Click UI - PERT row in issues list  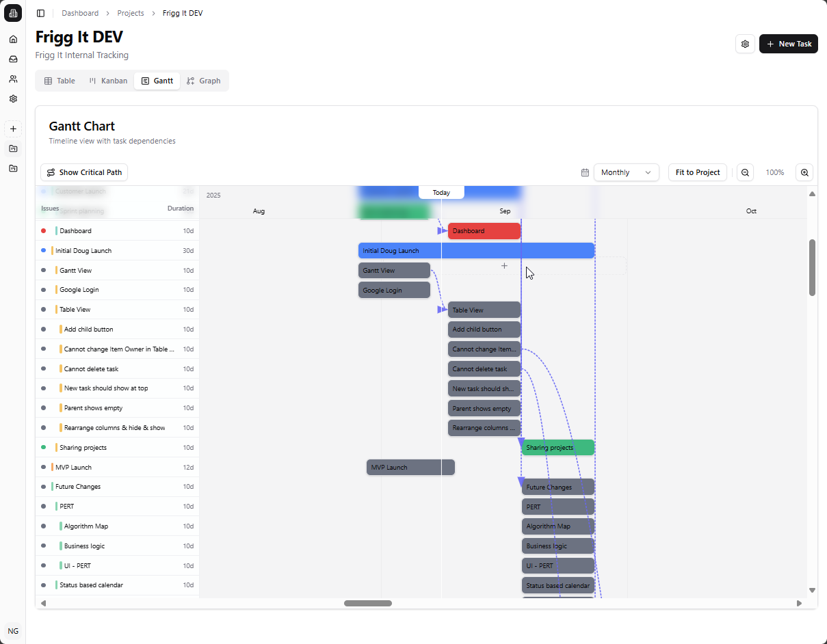(x=117, y=565)
